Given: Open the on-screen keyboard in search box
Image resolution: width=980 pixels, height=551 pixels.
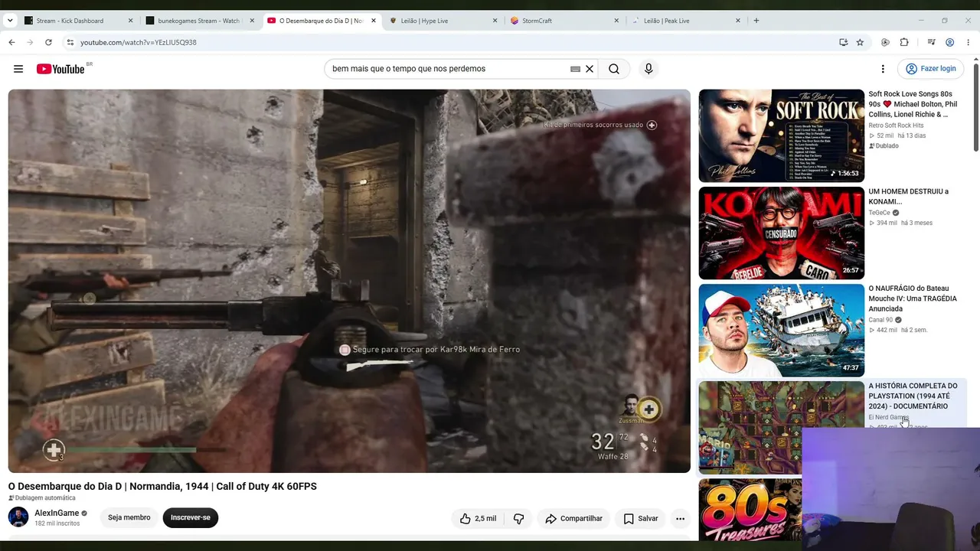Looking at the screenshot, I should click(575, 69).
